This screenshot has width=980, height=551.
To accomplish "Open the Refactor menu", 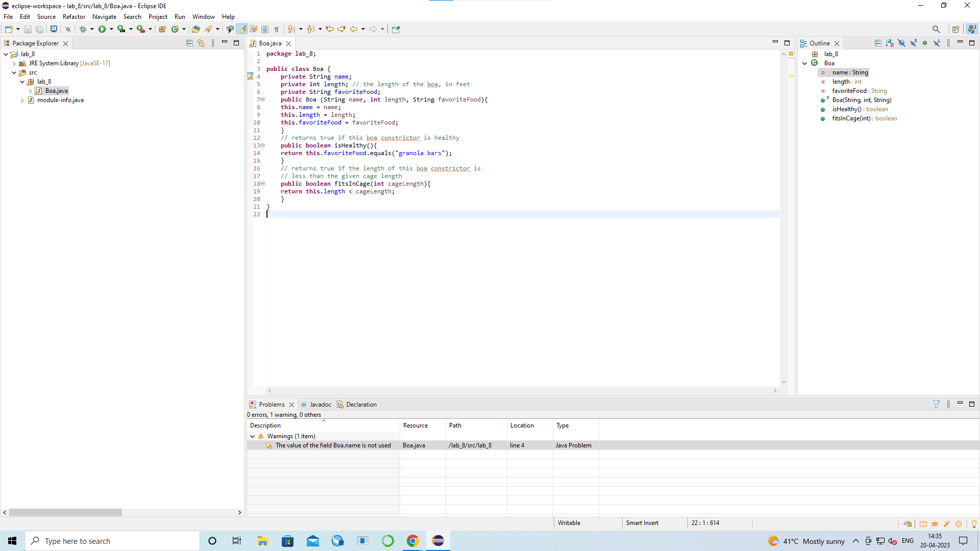I will 74,17.
